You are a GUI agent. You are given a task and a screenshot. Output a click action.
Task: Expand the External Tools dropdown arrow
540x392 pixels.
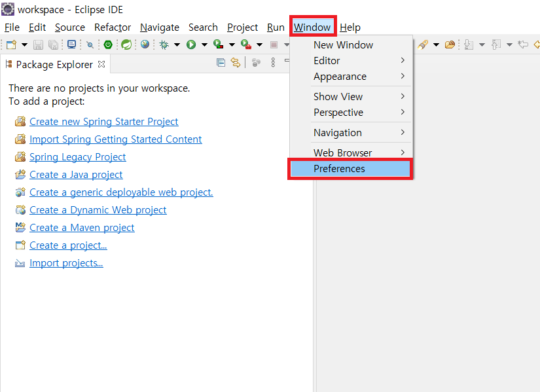[259, 45]
